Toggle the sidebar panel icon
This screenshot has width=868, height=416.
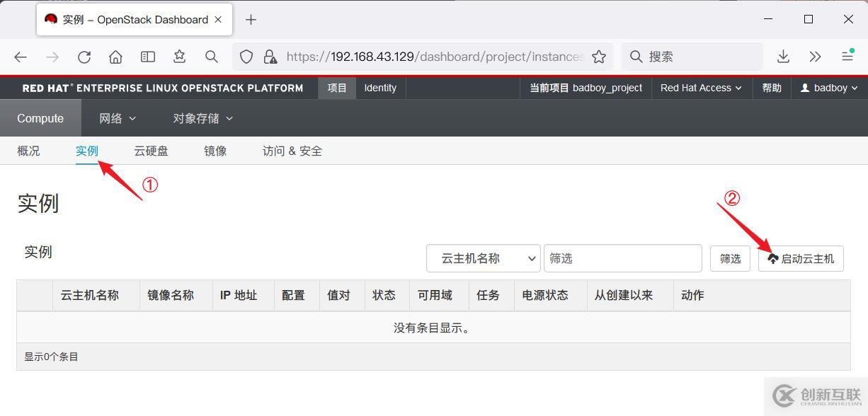point(147,57)
